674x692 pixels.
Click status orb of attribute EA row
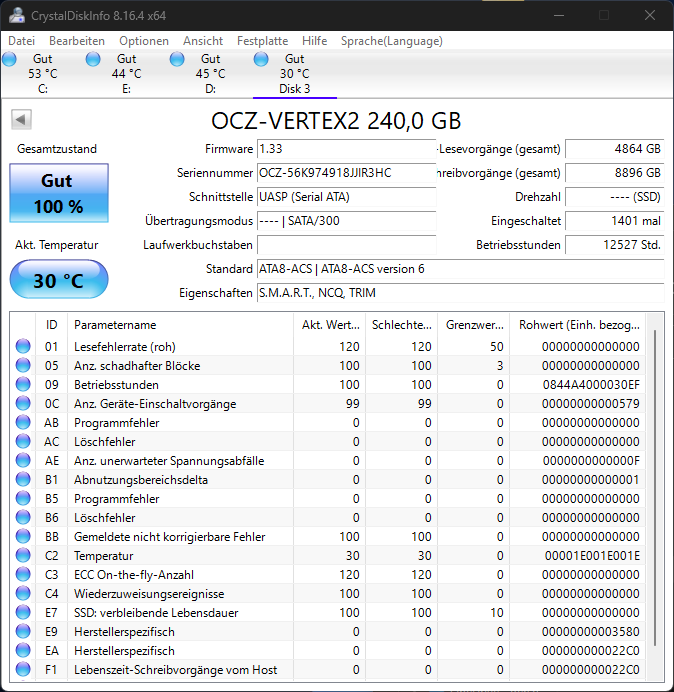(23, 650)
